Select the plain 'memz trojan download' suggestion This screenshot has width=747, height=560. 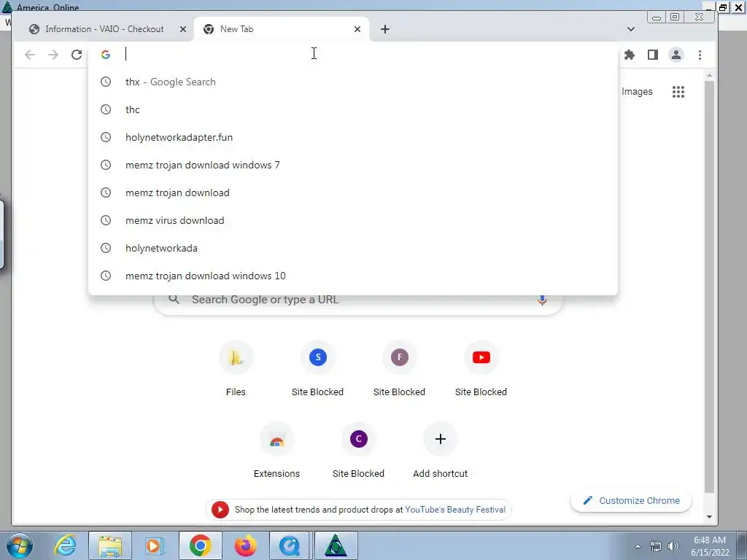(x=353, y=192)
